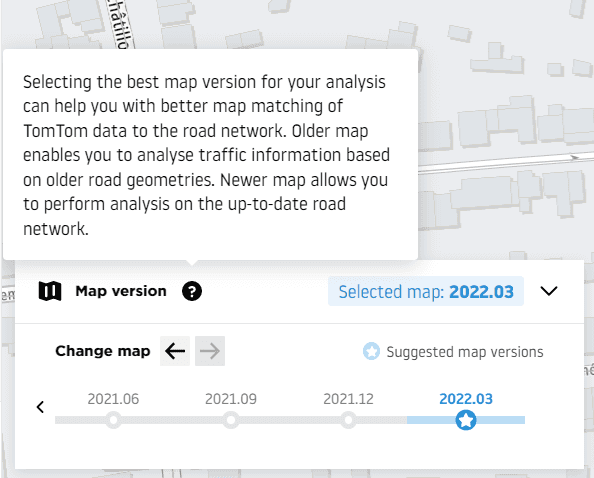The width and height of the screenshot is (594, 478).
Task: Go to previous map with left arrow button
Action: click(175, 351)
